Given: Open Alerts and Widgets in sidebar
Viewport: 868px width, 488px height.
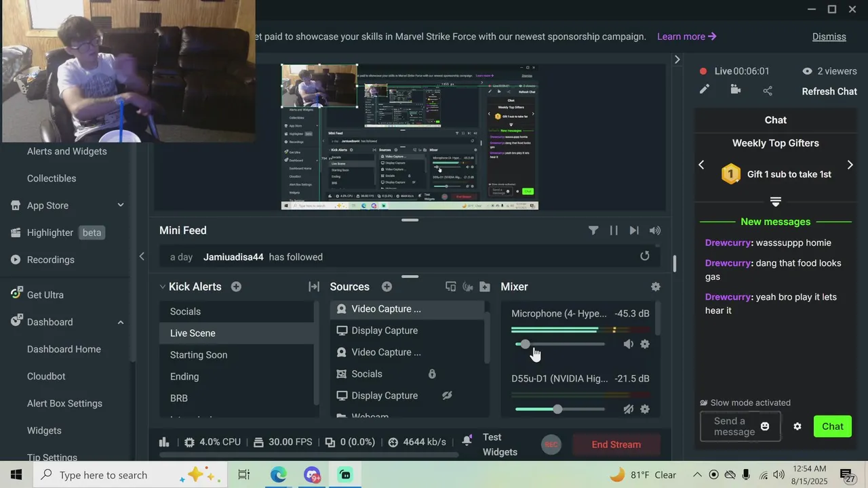Looking at the screenshot, I should (x=66, y=151).
